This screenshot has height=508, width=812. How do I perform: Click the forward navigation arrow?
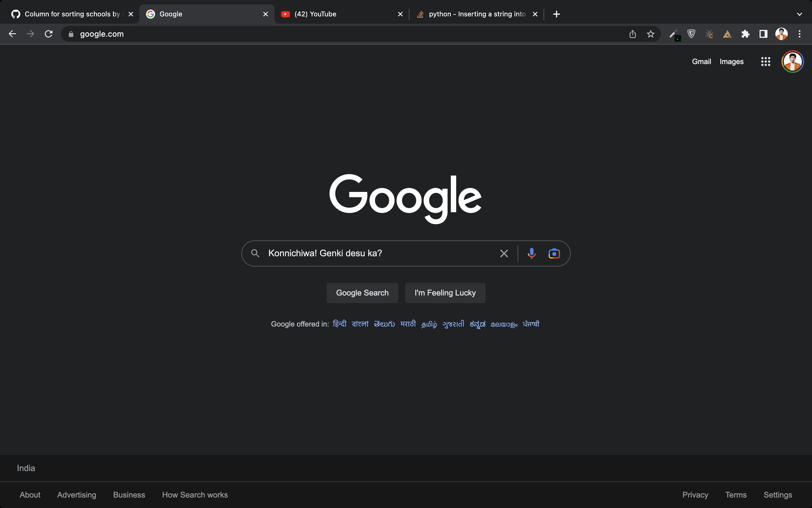(x=30, y=34)
